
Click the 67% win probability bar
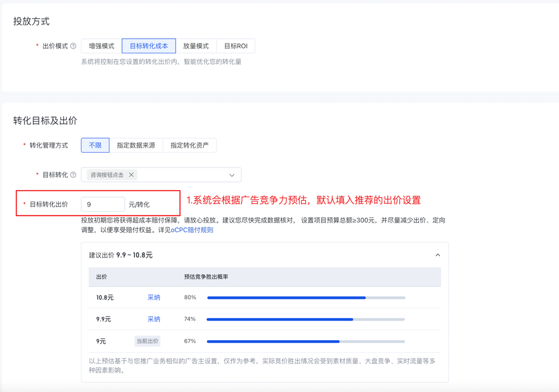point(306,341)
